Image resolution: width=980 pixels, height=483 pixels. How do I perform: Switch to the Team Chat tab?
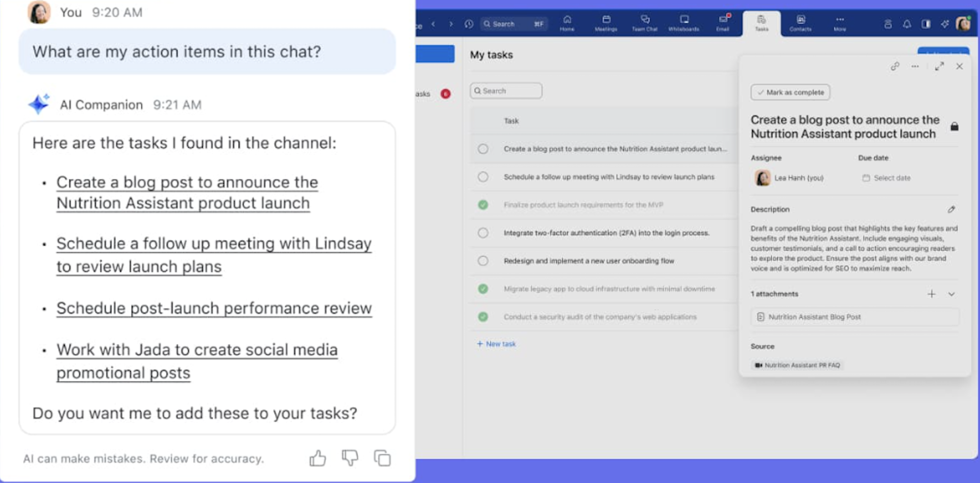645,23
